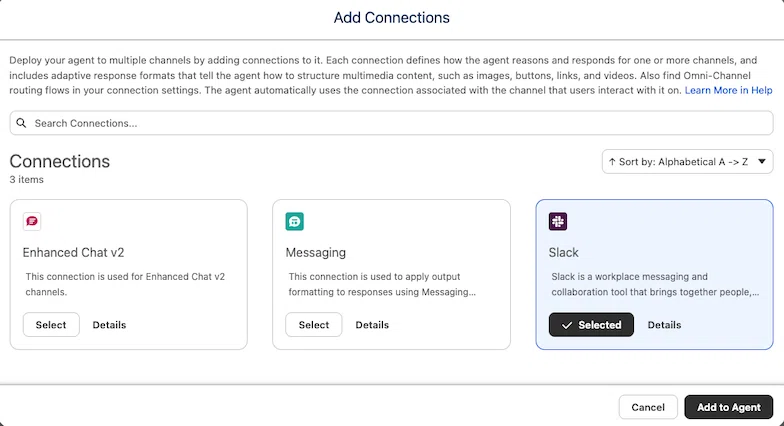Click the checkmark on the Selected button
The width and height of the screenshot is (784, 426).
(x=566, y=326)
